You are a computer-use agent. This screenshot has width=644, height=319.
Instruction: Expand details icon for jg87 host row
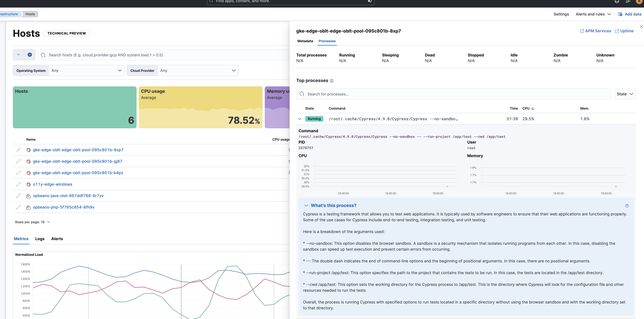coord(18,161)
